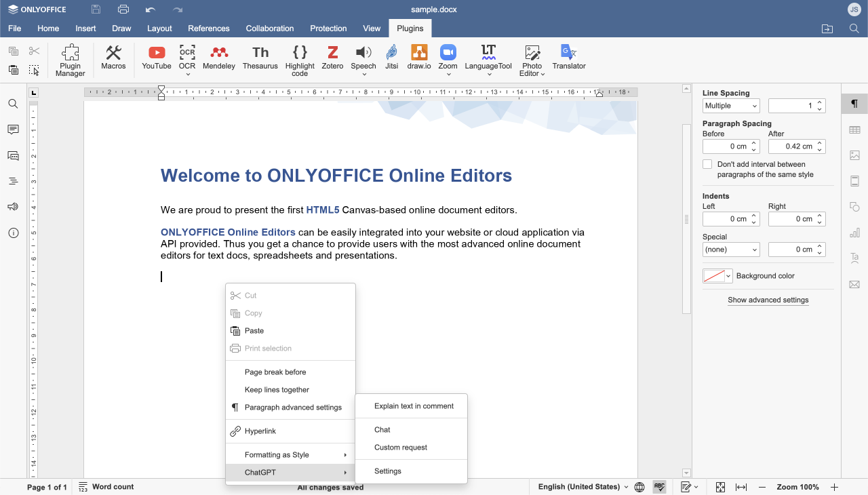The width and height of the screenshot is (868, 495).
Task: Click the Speech plugin icon
Action: pos(363,53)
